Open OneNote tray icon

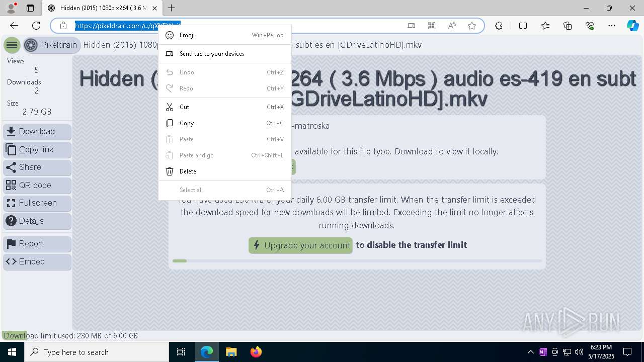(542, 352)
